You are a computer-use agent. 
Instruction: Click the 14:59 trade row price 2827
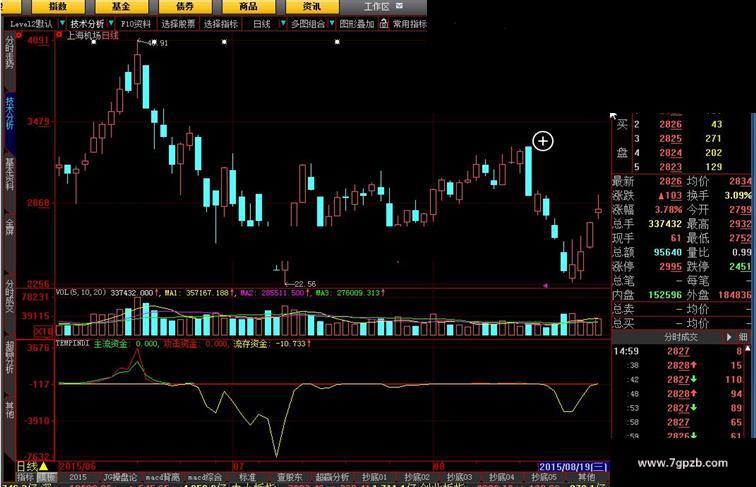678,352
